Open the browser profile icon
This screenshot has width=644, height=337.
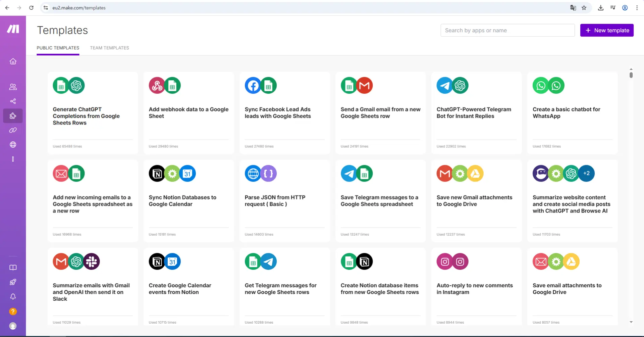tap(625, 8)
